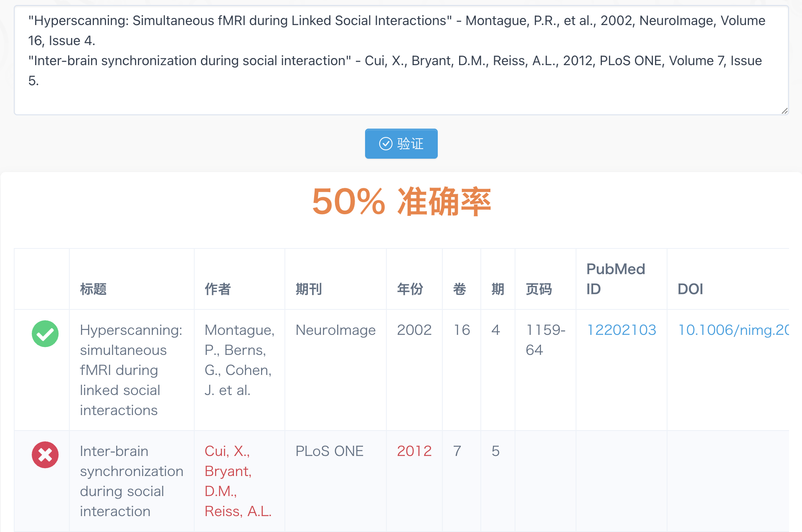
Task: Open the 10.1006/nimg DOI link
Action: pos(733,330)
